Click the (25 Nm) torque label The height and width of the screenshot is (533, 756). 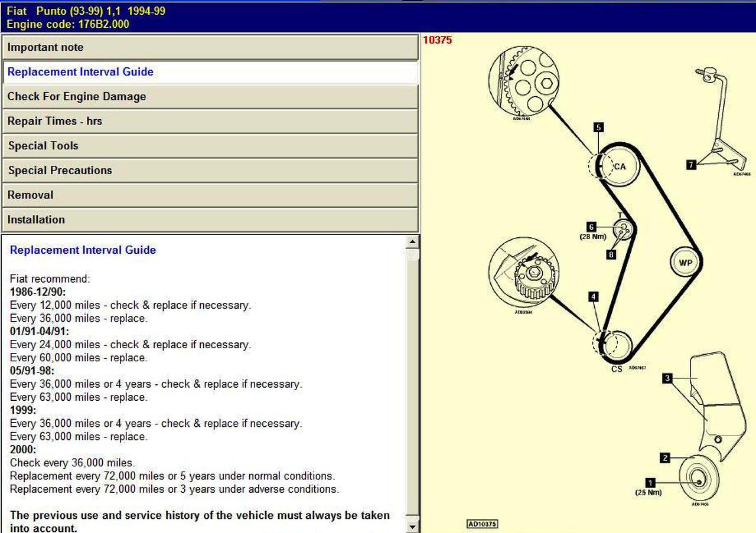click(649, 492)
